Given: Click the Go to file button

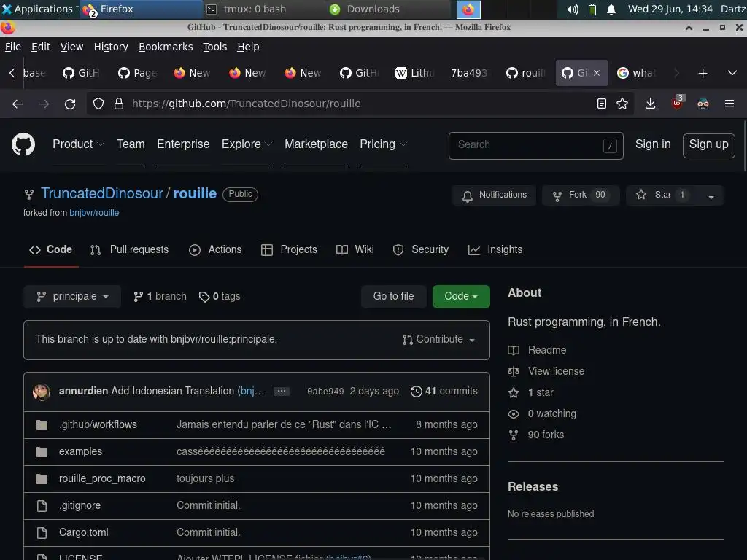Looking at the screenshot, I should coord(393,296).
